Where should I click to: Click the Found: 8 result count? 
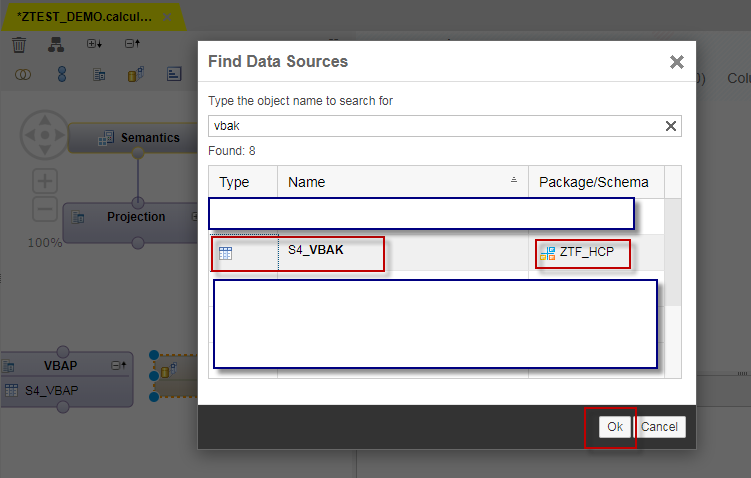tap(232, 151)
